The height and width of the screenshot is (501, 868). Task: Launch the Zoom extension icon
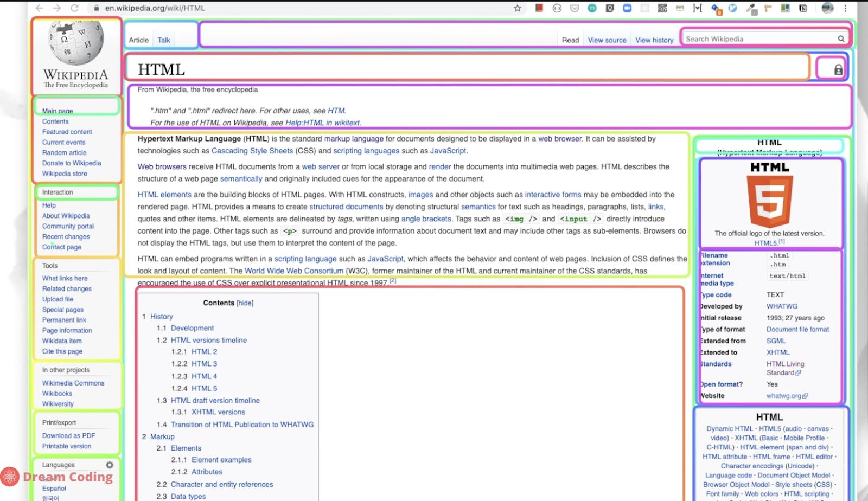(627, 8)
